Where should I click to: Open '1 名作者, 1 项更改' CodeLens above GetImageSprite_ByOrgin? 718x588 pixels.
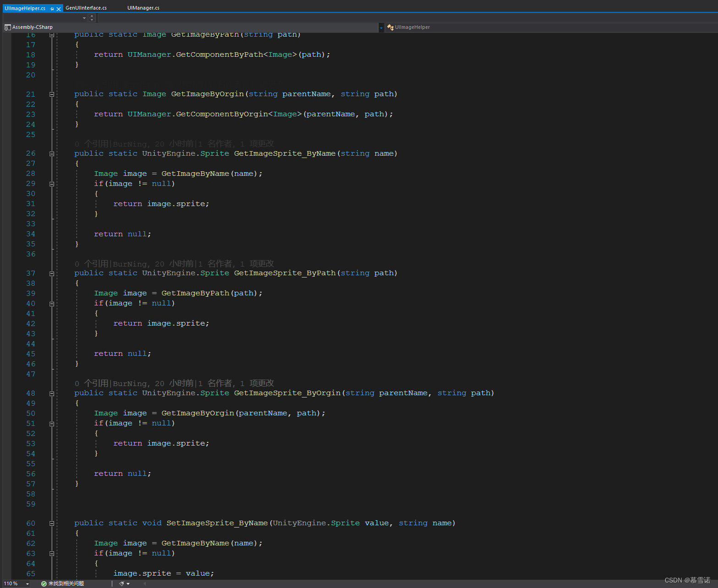(x=236, y=383)
